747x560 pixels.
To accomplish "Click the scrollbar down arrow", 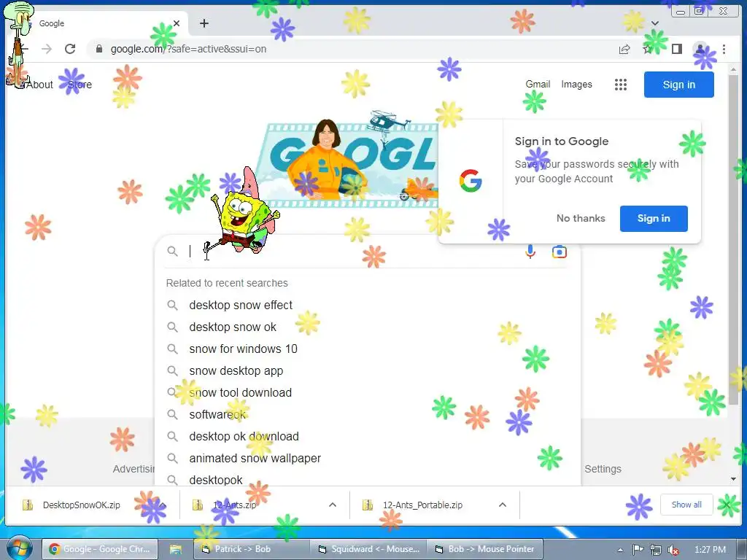I will click(734, 479).
